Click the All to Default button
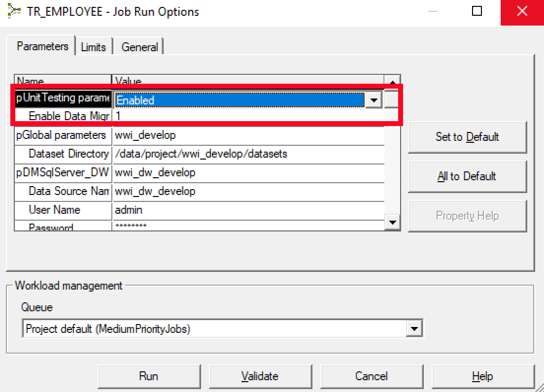 click(x=467, y=176)
